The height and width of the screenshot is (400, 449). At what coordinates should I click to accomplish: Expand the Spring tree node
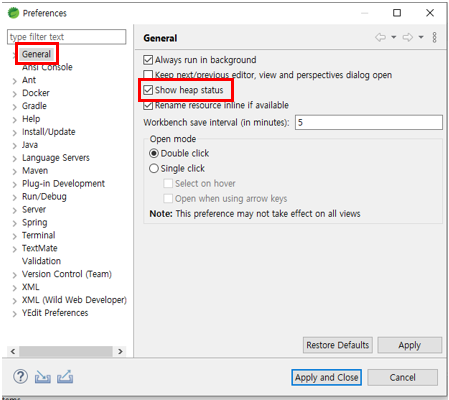[x=14, y=223]
